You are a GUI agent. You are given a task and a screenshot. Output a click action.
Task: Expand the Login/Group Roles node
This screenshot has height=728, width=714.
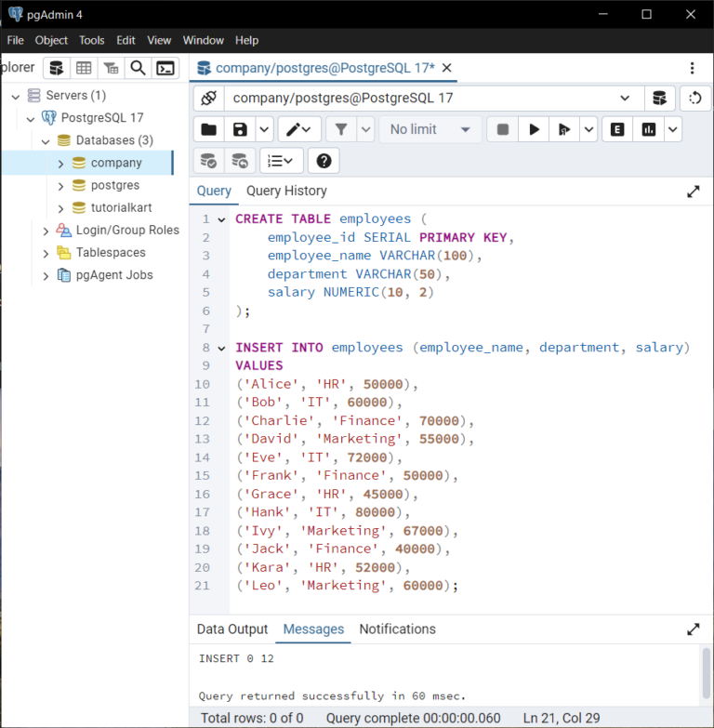[x=46, y=231]
